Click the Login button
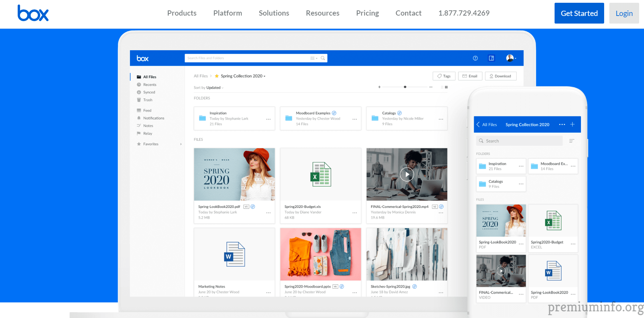 pyautogui.click(x=624, y=13)
